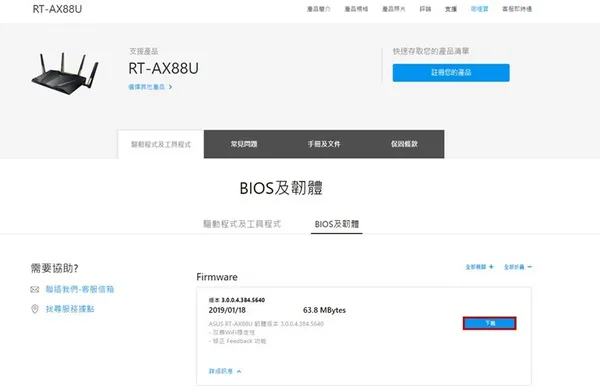This screenshot has height=390, width=600.
Task: Open 產品規格 in the top navigation
Action: coord(356,9)
